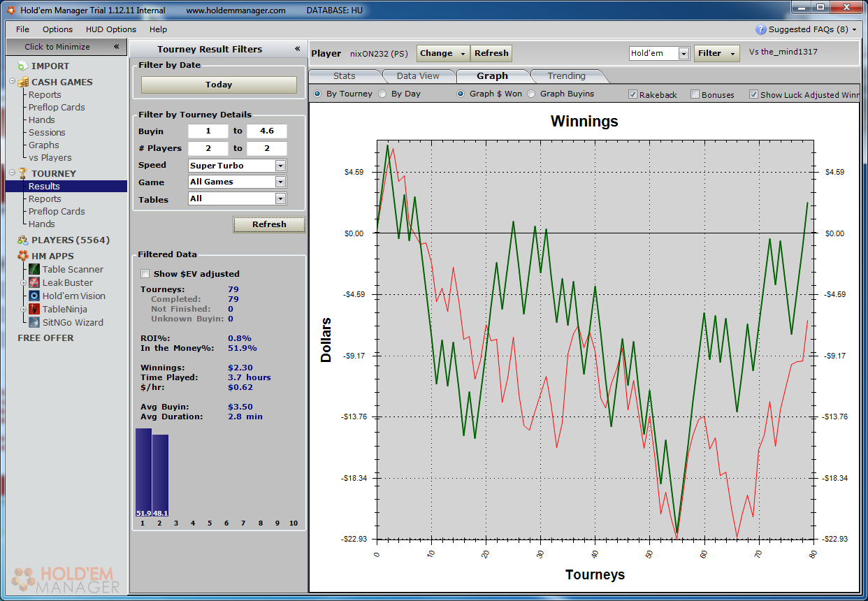Click the minimum Buyin input field
Viewport: 868px width, 601px height.
point(208,131)
